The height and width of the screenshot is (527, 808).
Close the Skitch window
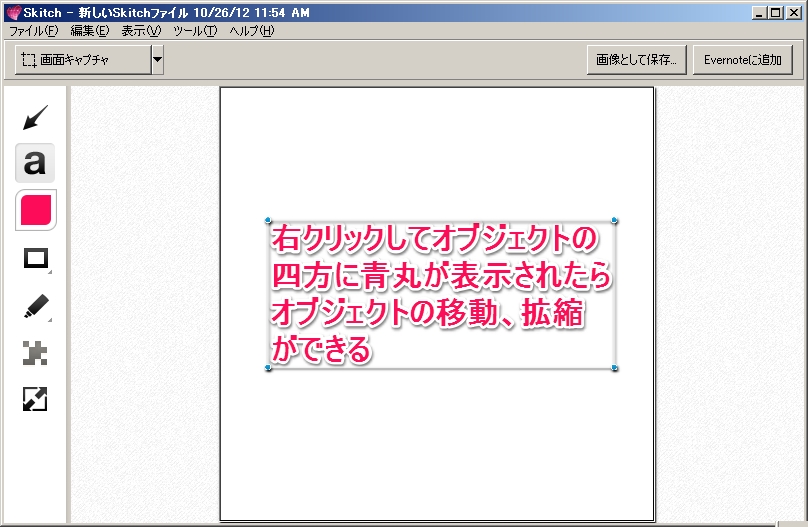click(794, 13)
